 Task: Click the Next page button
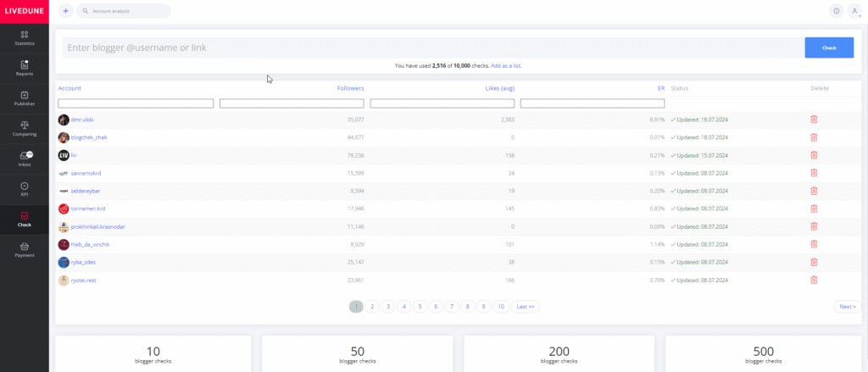point(846,307)
